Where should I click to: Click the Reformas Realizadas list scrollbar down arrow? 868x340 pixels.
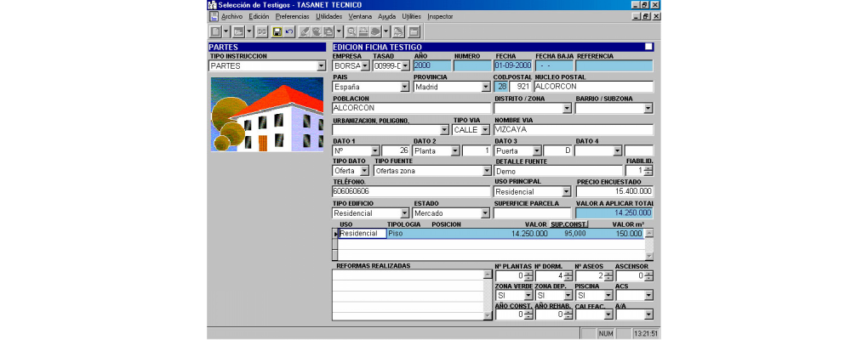(488, 315)
